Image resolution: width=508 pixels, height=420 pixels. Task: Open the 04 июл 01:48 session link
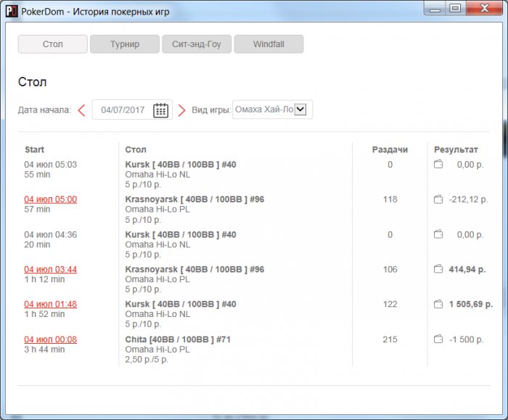51,304
